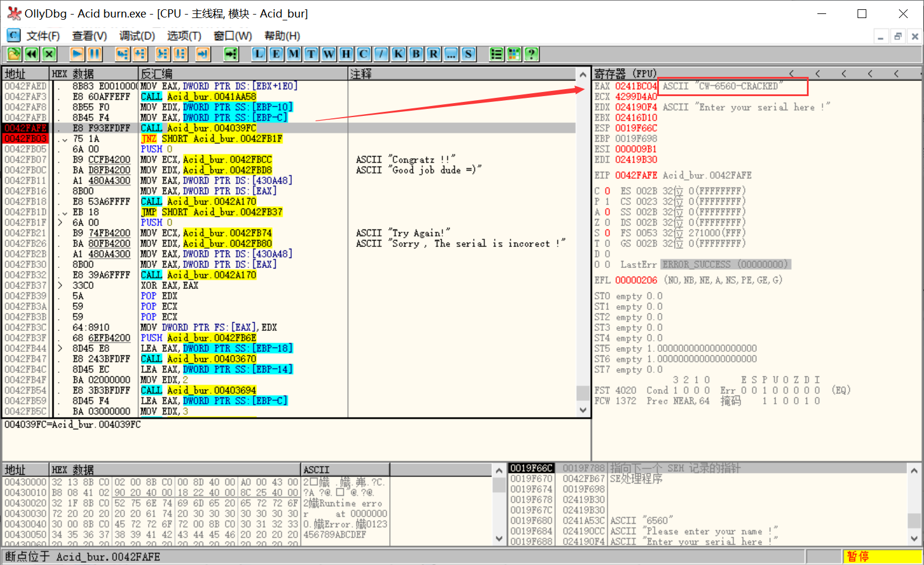The height and width of the screenshot is (565, 924).
Task: Click the ASCII column header in the dump pane
Action: click(x=345, y=469)
